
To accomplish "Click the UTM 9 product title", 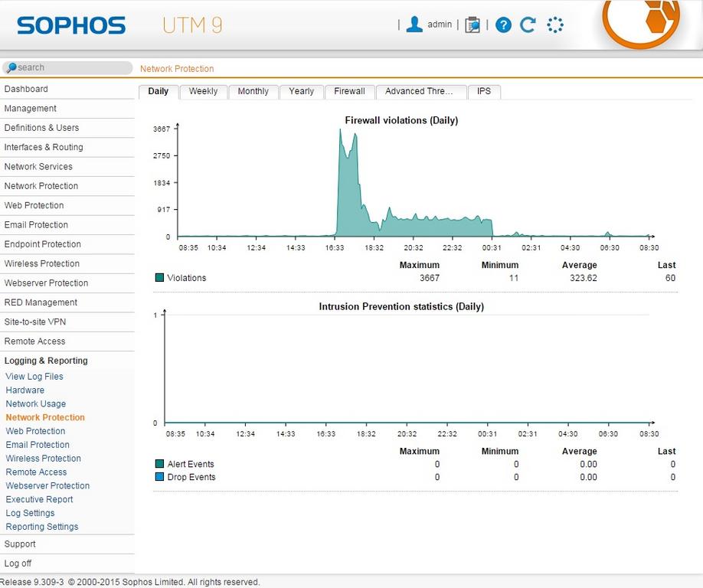I will click(x=192, y=25).
